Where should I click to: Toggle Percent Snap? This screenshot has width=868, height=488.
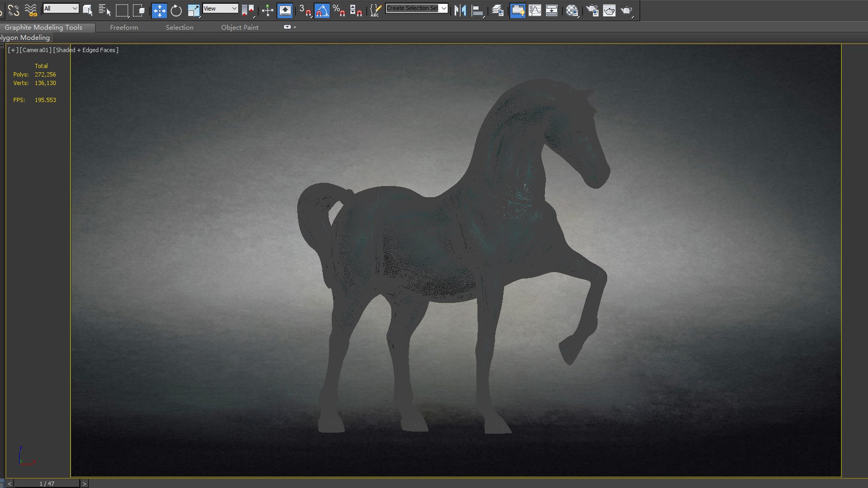pos(339,10)
